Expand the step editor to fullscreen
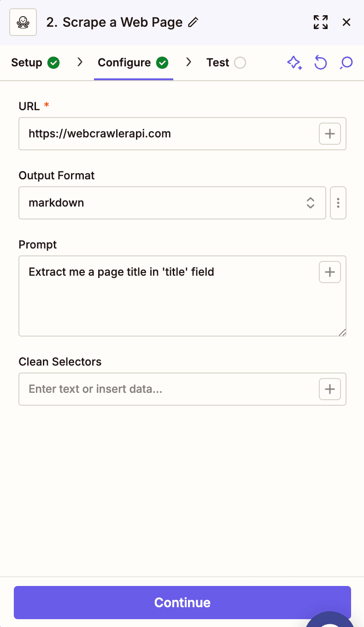Image resolution: width=364 pixels, height=627 pixels. (x=320, y=22)
